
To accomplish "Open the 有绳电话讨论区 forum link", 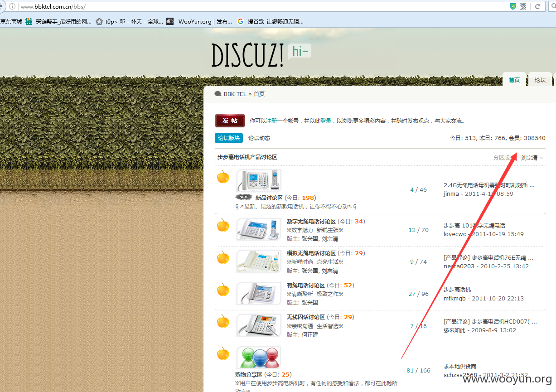I will point(306,286).
